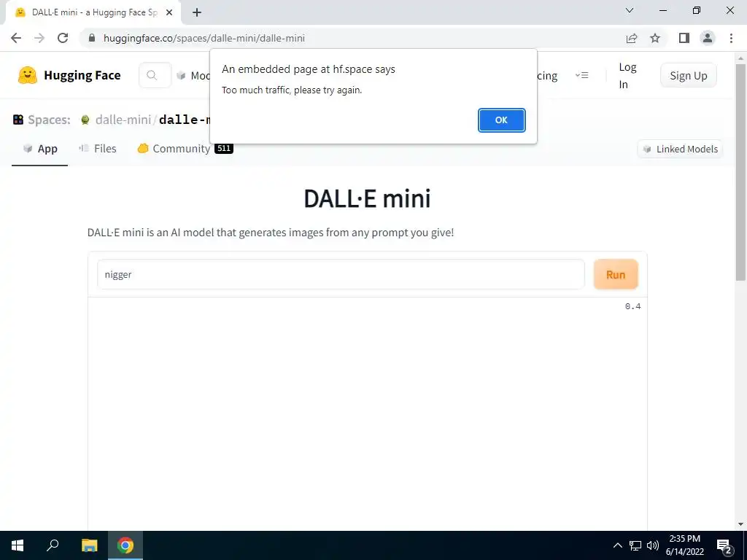The width and height of the screenshot is (747, 560).
Task: Switch to the Community tab
Action: (174, 149)
